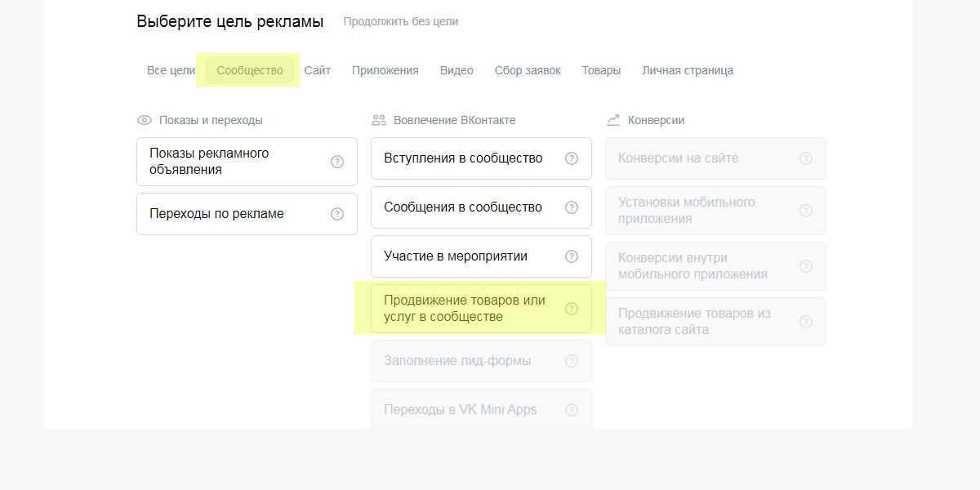This screenshot has height=490, width=980.
Task: Select the Товары tab
Action: pyautogui.click(x=601, y=70)
